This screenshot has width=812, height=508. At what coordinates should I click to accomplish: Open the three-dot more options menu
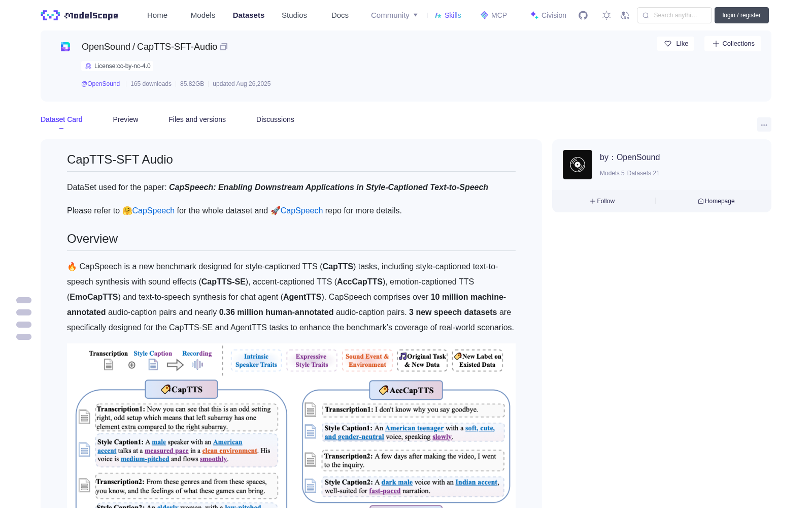(764, 124)
